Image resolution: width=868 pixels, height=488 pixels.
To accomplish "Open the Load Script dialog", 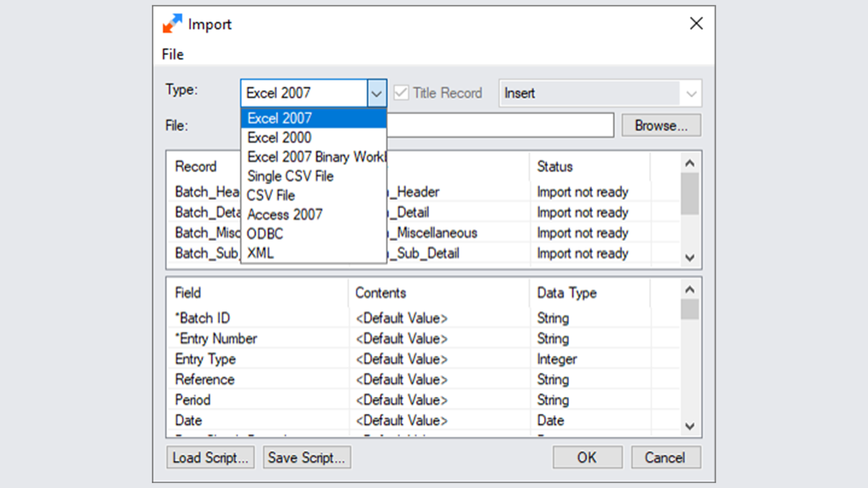I will 211,457.
